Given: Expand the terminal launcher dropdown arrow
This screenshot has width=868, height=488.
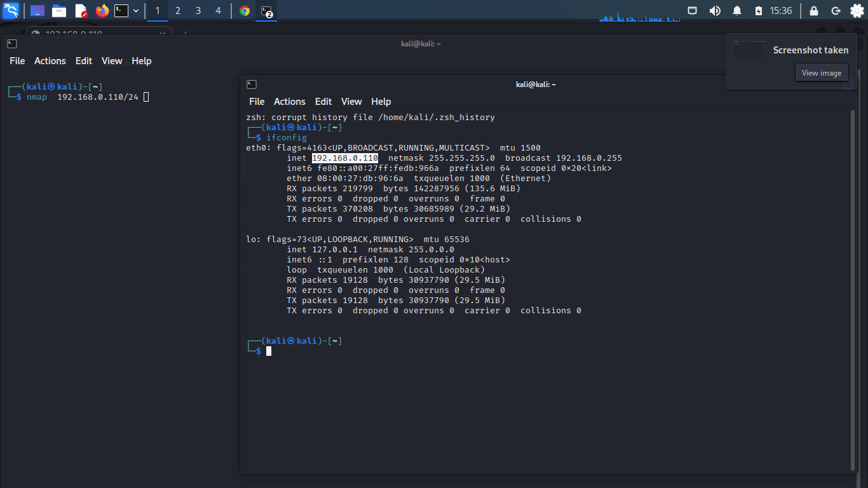Looking at the screenshot, I should click(x=136, y=11).
